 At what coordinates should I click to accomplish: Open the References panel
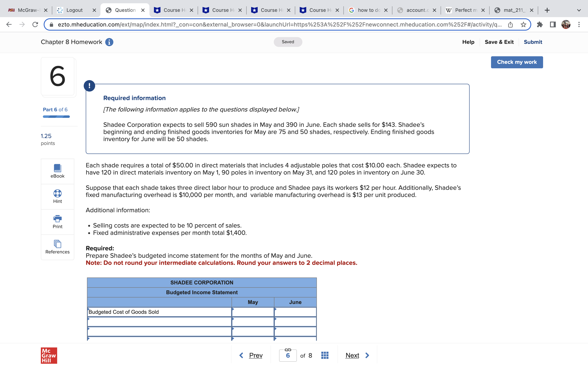[x=57, y=247]
